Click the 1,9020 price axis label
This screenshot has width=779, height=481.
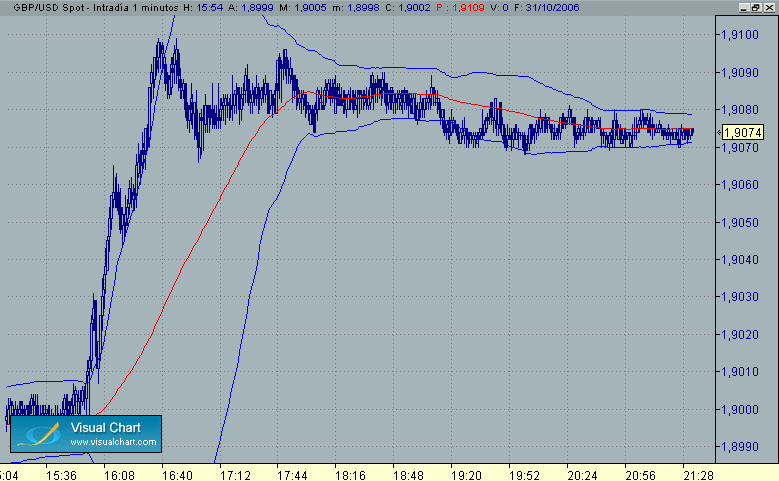(x=740, y=334)
